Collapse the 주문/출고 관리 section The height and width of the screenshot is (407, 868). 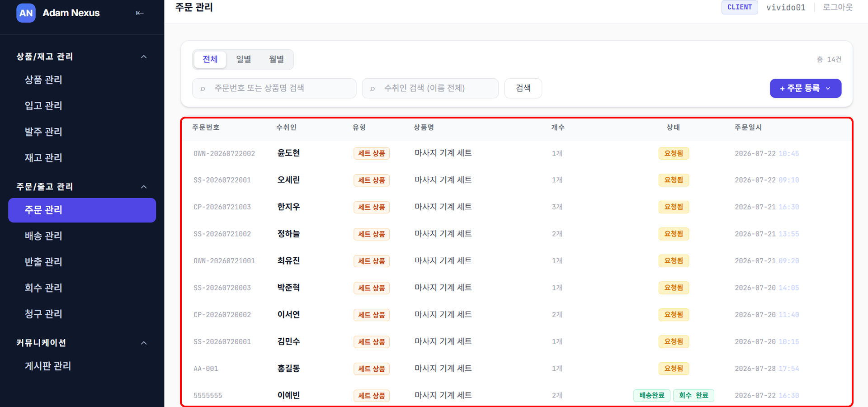pyautogui.click(x=144, y=187)
